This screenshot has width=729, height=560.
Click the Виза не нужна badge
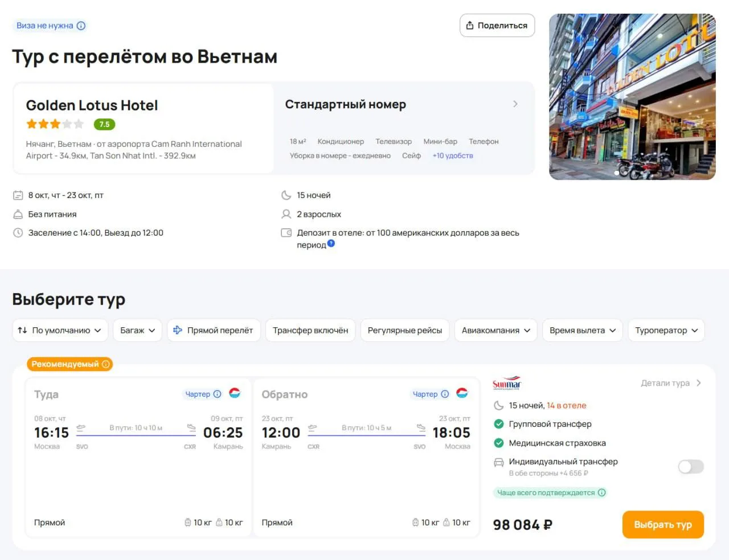[x=51, y=26]
